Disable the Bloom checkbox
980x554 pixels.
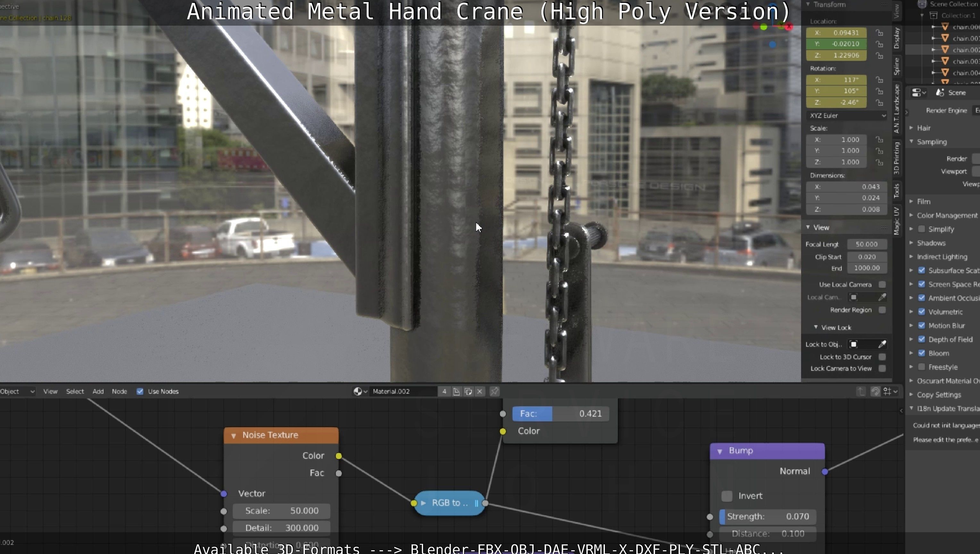[921, 353]
